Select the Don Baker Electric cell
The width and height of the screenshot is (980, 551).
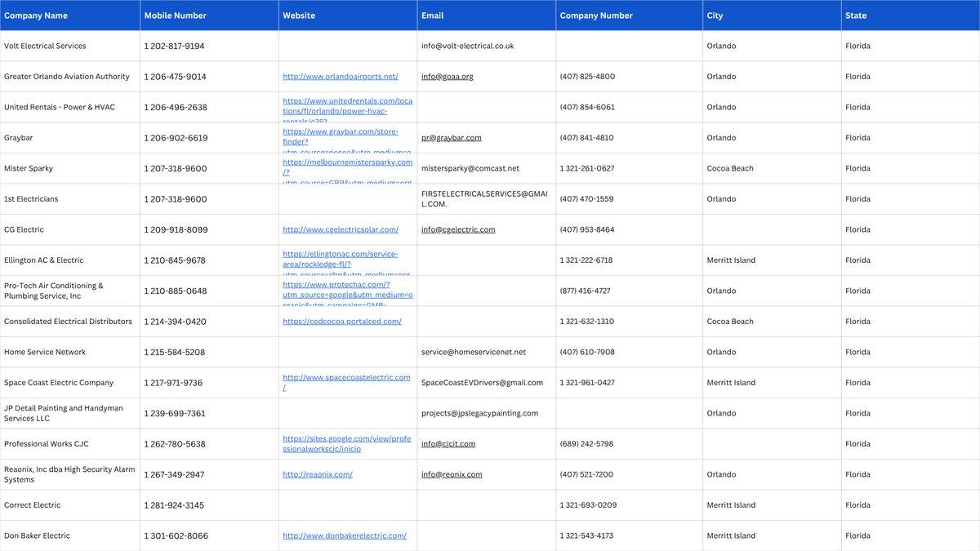[70, 535]
